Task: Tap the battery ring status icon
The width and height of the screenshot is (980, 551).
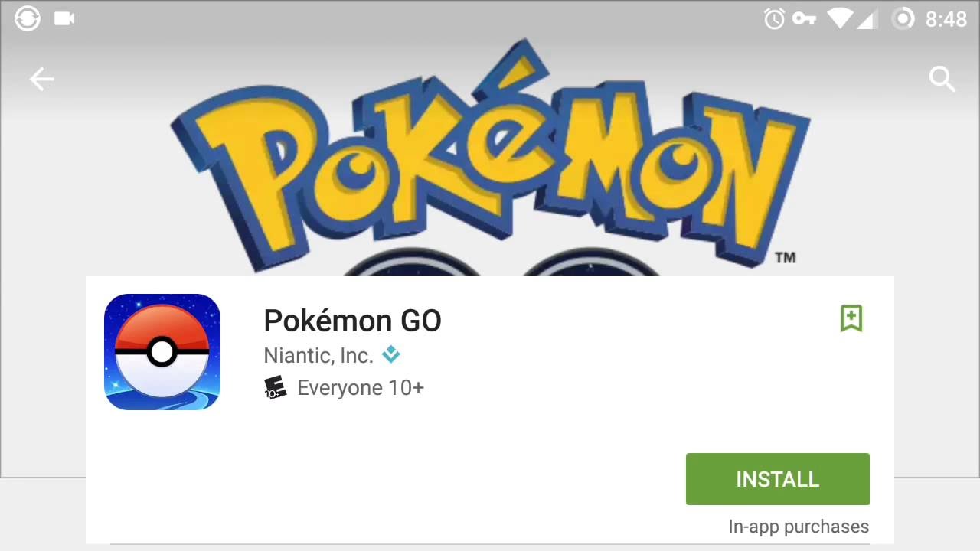Action: (903, 19)
